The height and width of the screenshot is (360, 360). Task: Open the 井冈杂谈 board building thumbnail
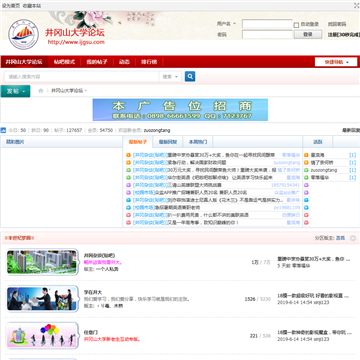tap(42, 262)
